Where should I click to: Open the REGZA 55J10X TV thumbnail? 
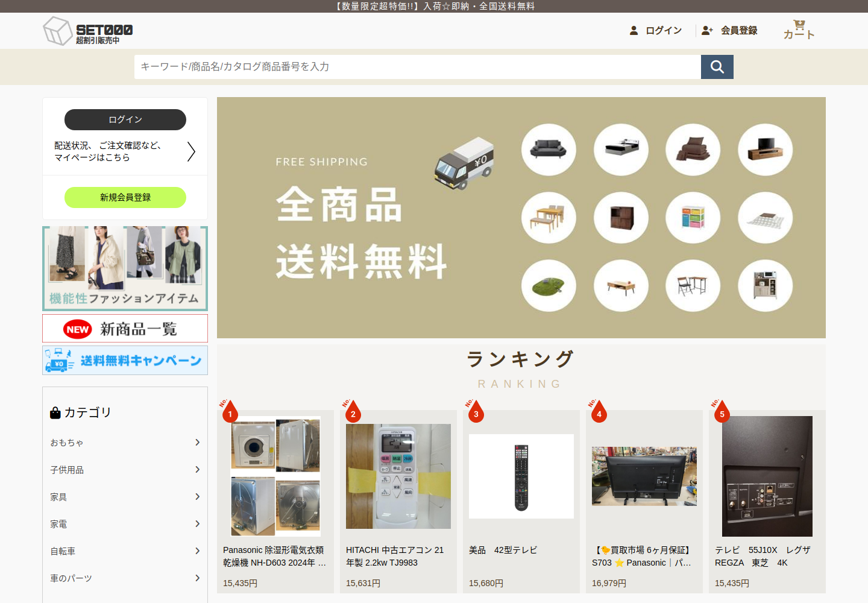pyautogui.click(x=767, y=476)
